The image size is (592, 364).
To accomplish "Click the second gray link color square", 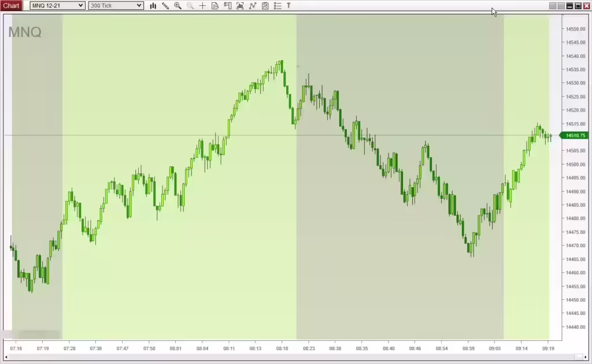I will (x=561, y=6).
